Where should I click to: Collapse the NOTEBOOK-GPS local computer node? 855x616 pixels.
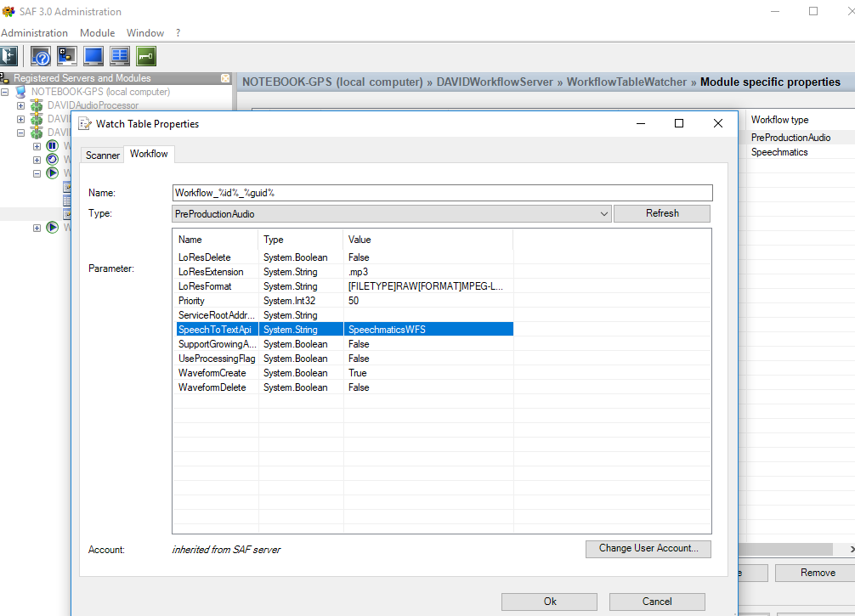pyautogui.click(x=6, y=92)
